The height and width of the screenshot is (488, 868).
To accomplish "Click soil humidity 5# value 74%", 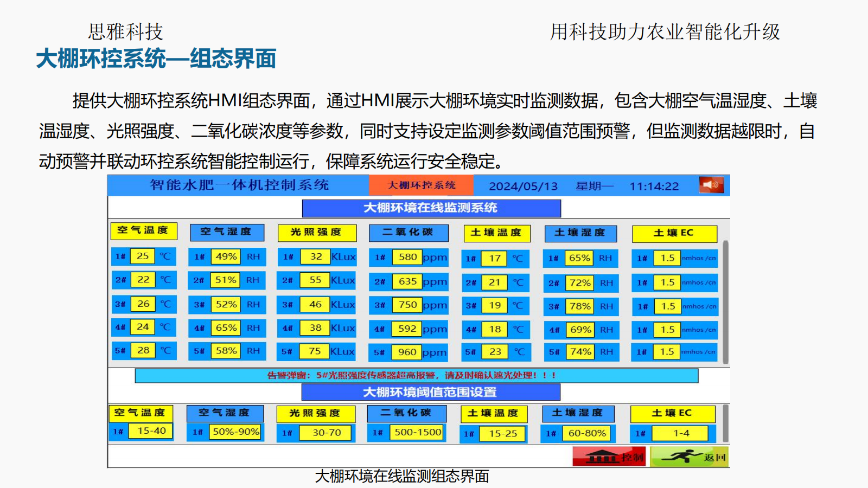I will pos(580,351).
